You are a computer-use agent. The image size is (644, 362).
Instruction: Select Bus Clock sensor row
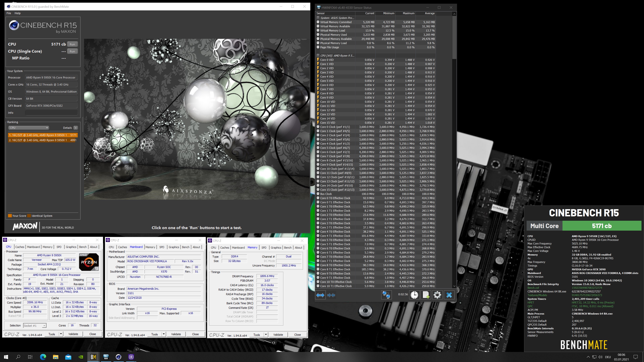376,194
